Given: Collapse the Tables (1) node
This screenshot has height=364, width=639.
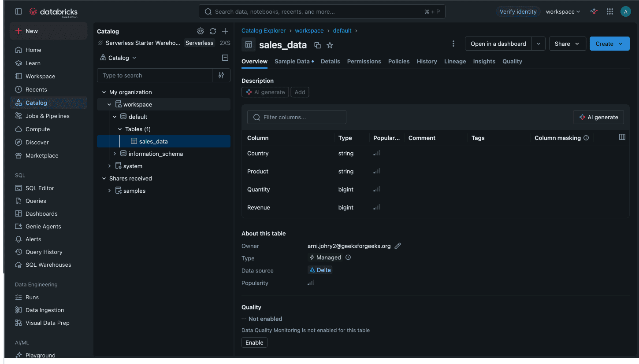Looking at the screenshot, I should (120, 129).
